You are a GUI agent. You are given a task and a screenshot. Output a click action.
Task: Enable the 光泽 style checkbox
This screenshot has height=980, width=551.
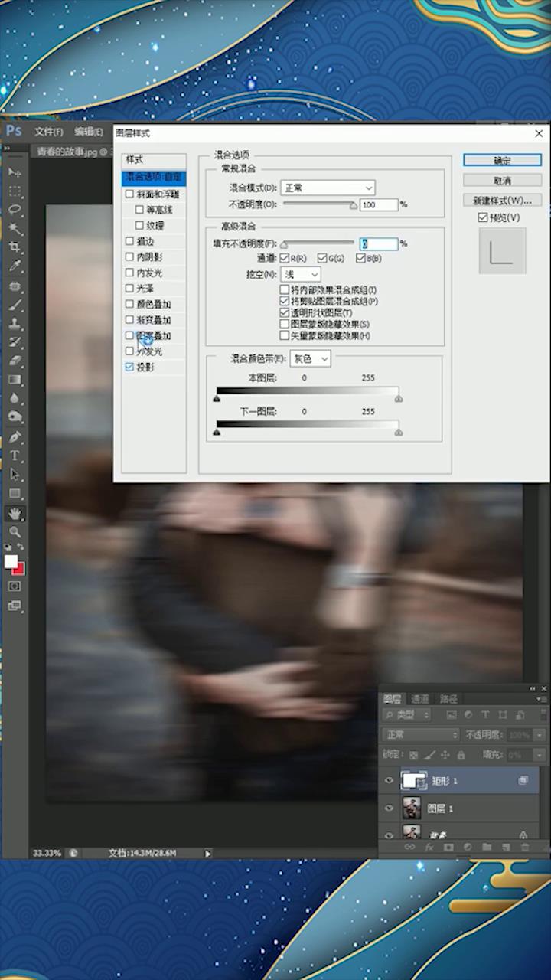point(129,289)
